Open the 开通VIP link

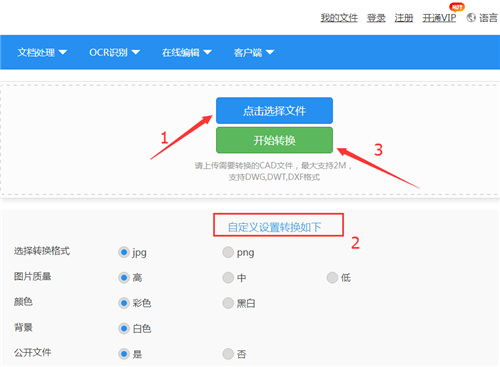439,18
